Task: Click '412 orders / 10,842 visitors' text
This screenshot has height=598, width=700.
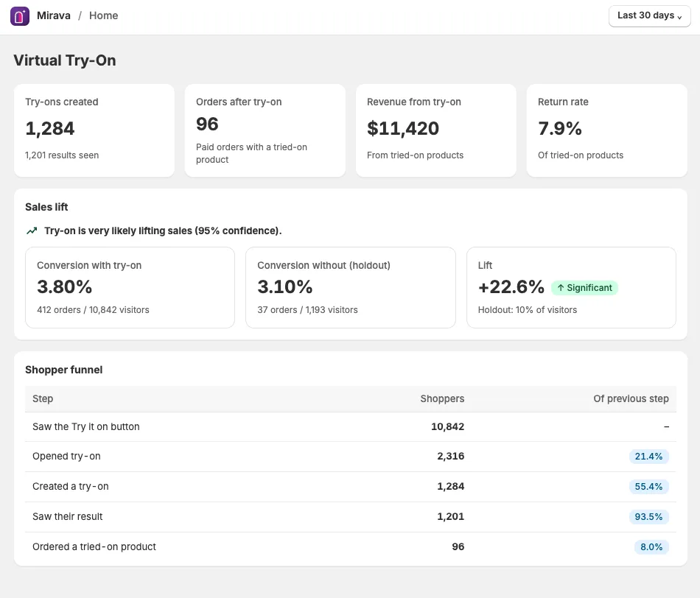Action: tap(93, 310)
